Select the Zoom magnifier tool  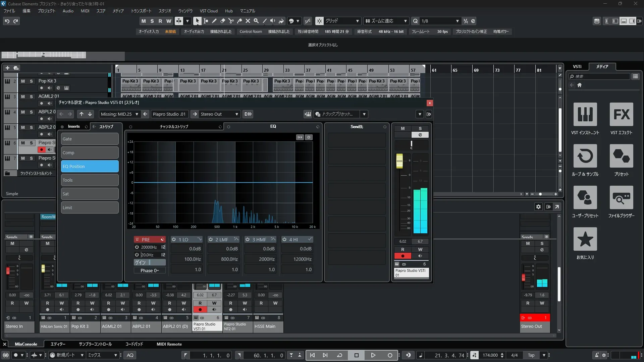[x=256, y=21]
